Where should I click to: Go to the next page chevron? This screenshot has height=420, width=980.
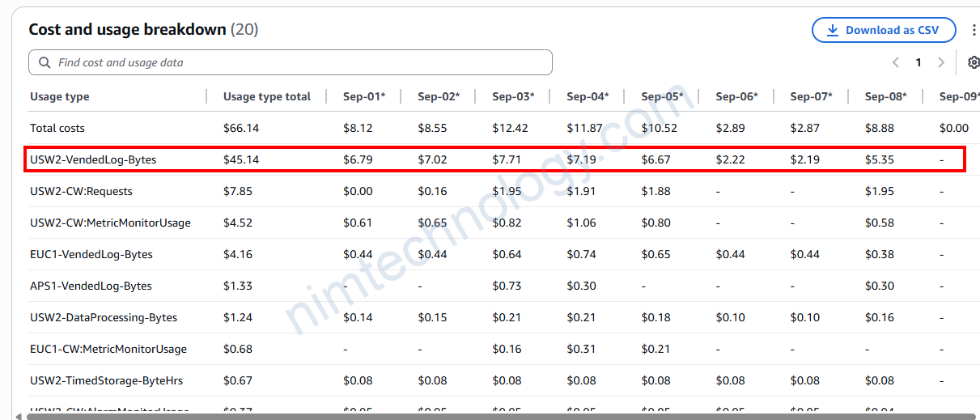pos(941,62)
